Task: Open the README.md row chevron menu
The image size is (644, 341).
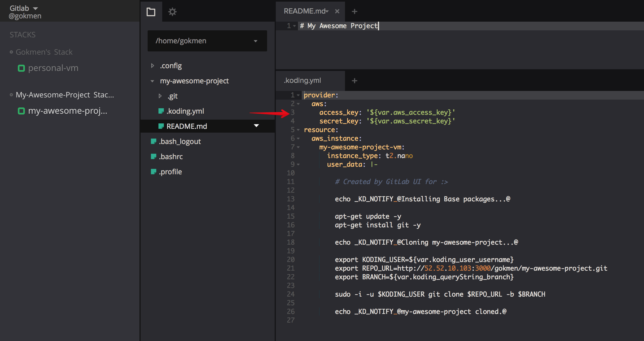Action: point(256,126)
